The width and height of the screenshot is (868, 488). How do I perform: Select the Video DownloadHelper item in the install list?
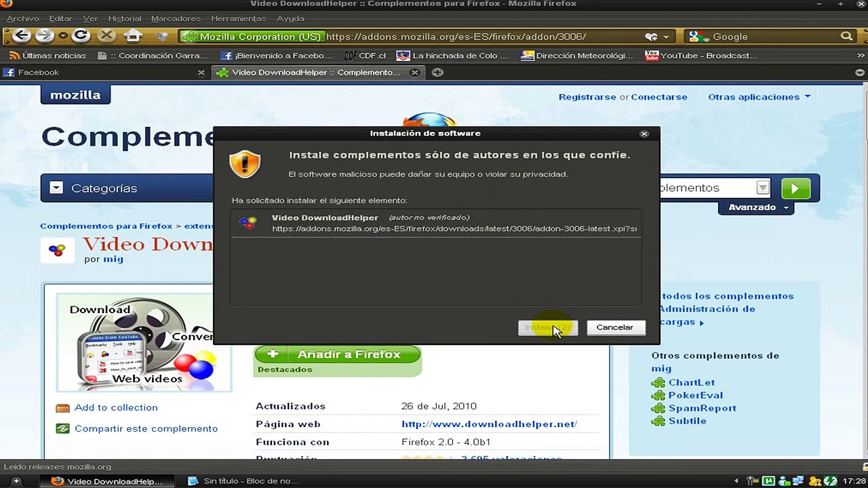pyautogui.click(x=436, y=223)
